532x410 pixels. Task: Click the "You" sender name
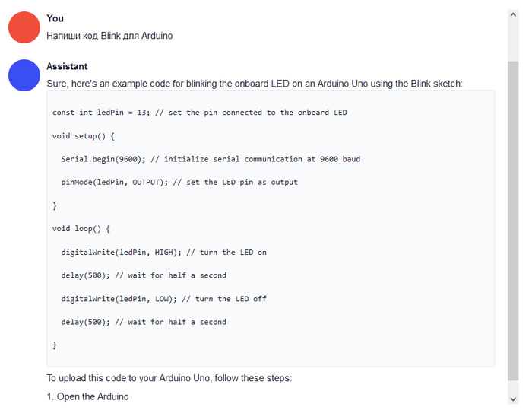(x=55, y=18)
